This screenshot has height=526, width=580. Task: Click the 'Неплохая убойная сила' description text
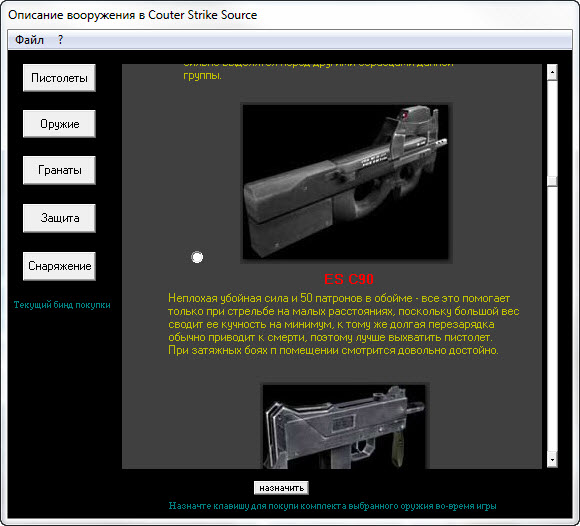pos(344,324)
